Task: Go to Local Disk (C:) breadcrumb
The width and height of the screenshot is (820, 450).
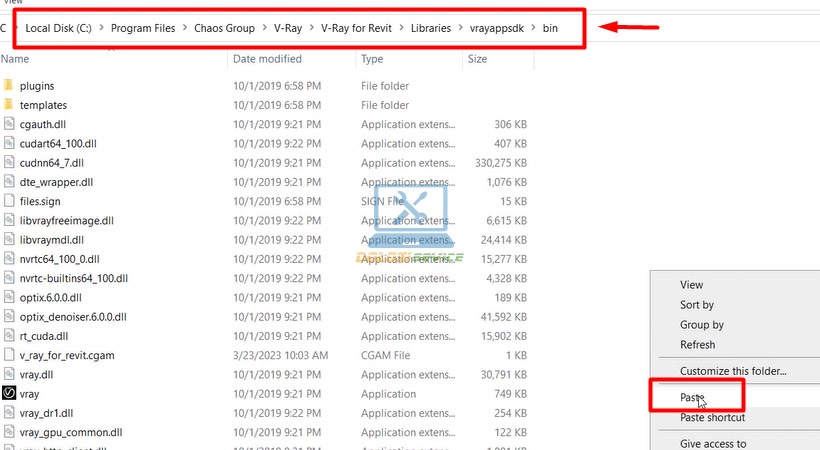Action: pyautogui.click(x=58, y=28)
